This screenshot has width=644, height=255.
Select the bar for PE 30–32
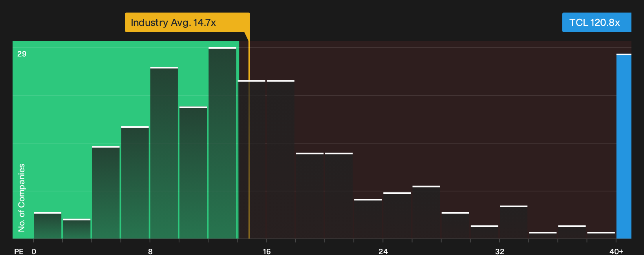[x=485, y=232]
